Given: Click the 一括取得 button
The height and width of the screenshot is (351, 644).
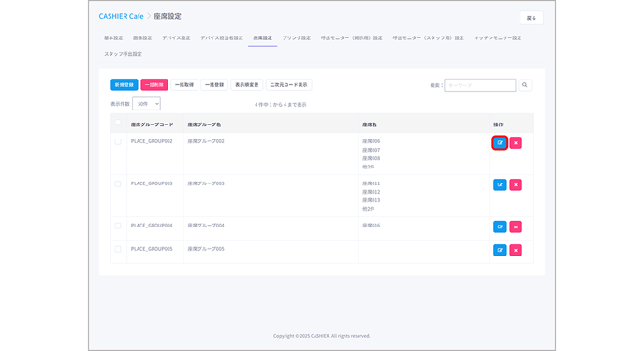Looking at the screenshot, I should pos(184,84).
